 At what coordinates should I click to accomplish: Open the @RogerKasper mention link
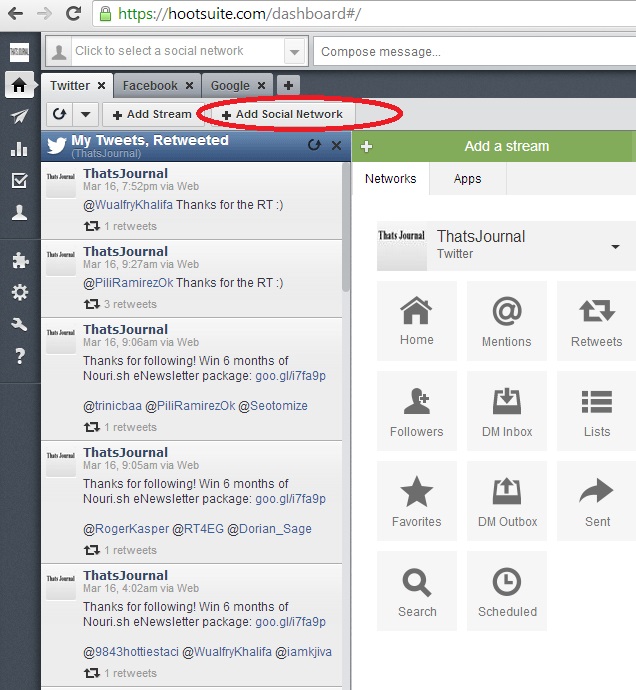pyautogui.click(x=126, y=529)
